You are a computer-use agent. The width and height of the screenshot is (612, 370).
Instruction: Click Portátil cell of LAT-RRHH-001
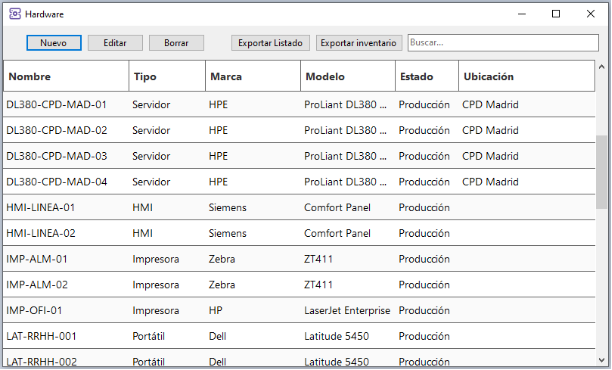point(148,336)
